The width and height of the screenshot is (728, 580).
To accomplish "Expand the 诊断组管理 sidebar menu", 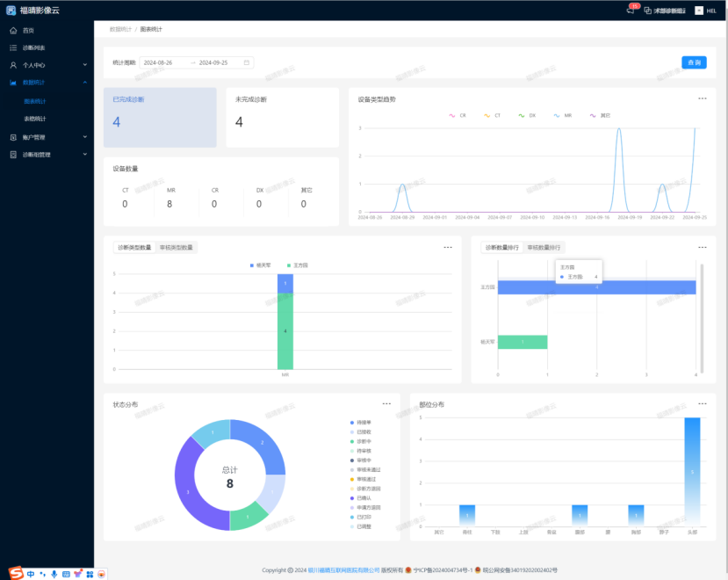I will pyautogui.click(x=84, y=155).
